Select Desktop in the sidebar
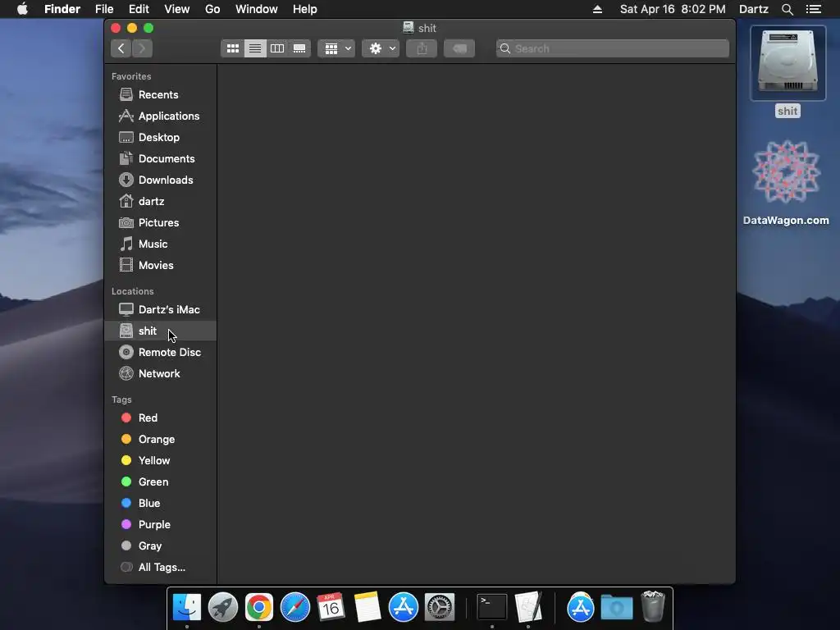Image resolution: width=840 pixels, height=630 pixels. tap(161, 137)
